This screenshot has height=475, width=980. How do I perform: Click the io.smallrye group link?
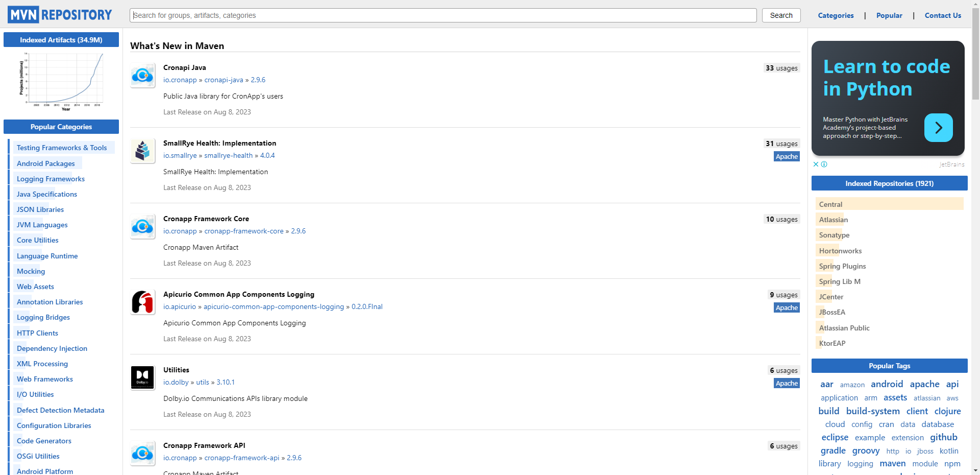(180, 155)
